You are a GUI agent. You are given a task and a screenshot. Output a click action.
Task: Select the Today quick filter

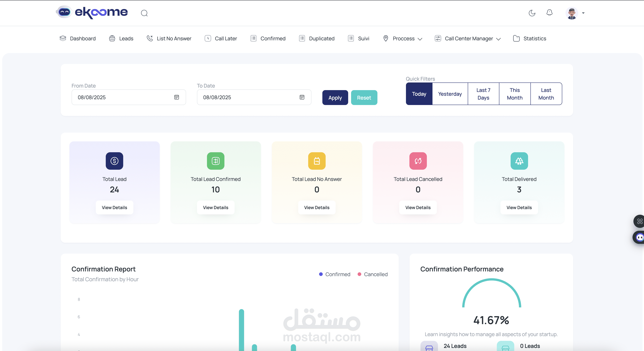pyautogui.click(x=419, y=94)
